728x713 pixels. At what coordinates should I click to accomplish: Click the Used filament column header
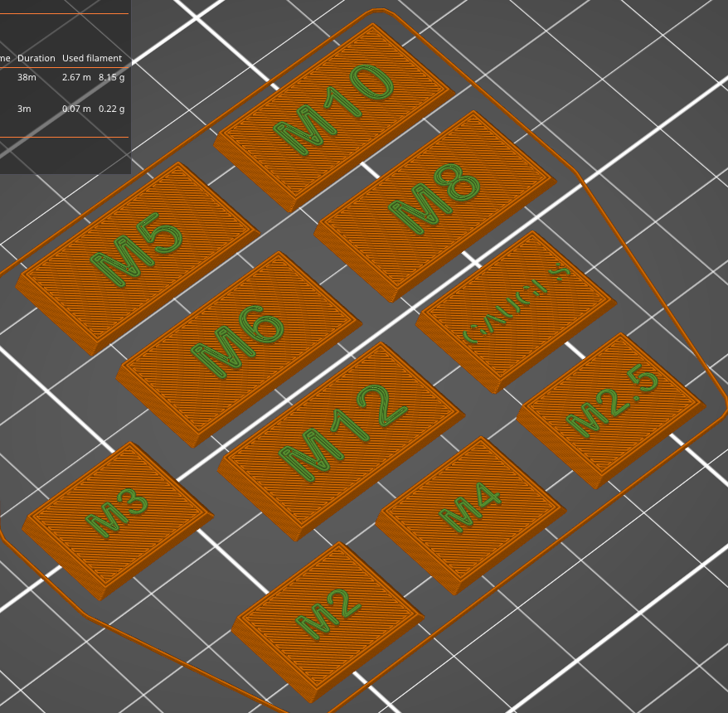92,58
